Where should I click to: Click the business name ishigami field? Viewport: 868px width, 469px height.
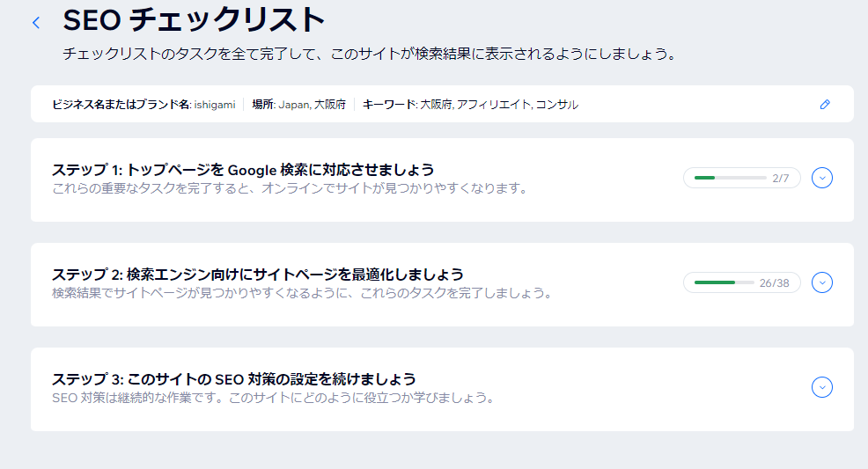pos(143,105)
